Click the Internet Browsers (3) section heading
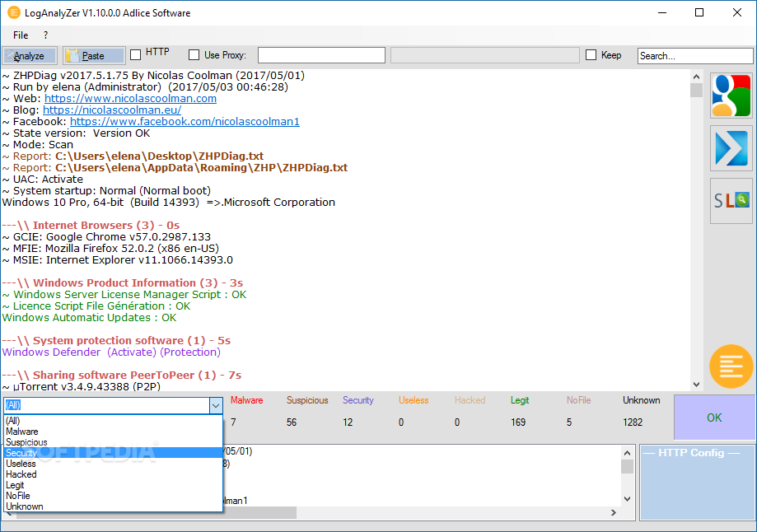757x532 pixels. pyautogui.click(x=91, y=226)
